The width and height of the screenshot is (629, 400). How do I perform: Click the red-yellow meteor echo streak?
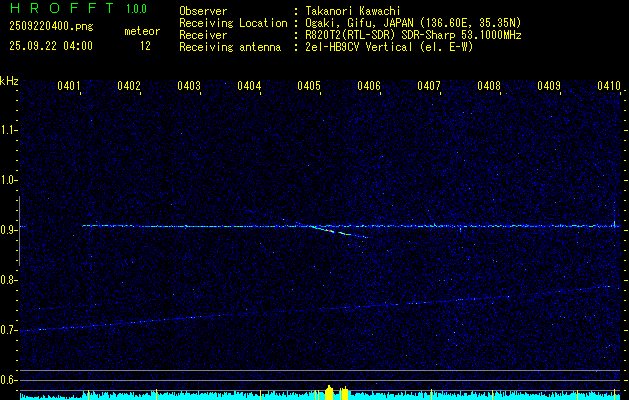[328, 230]
